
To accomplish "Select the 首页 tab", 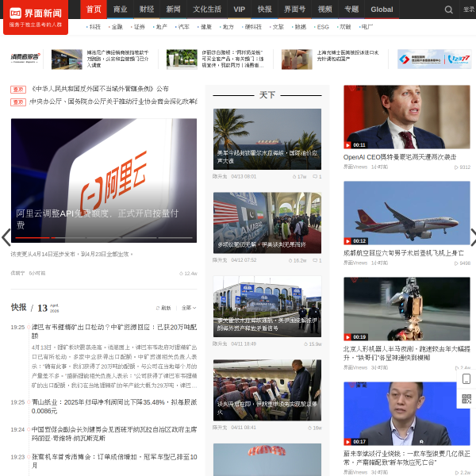I will pos(94,10).
